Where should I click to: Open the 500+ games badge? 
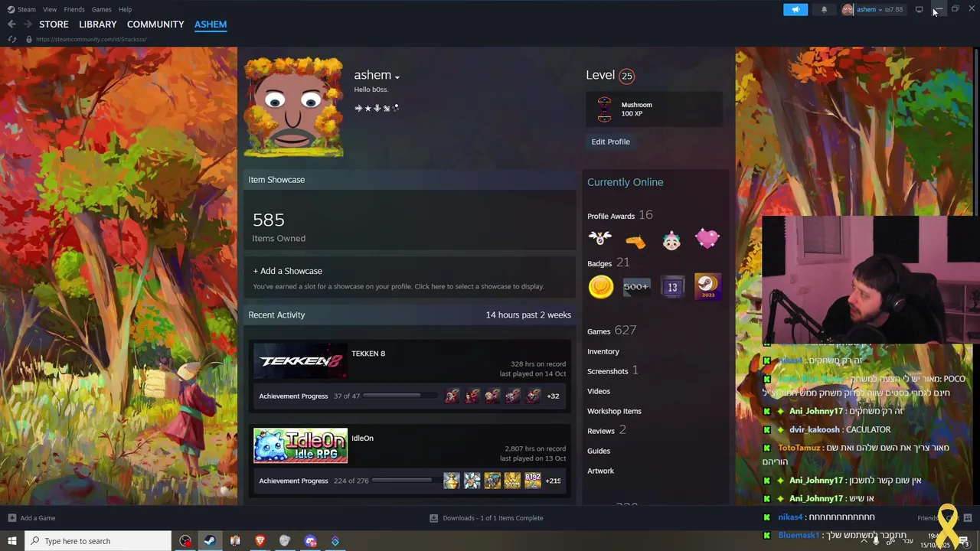click(x=636, y=287)
